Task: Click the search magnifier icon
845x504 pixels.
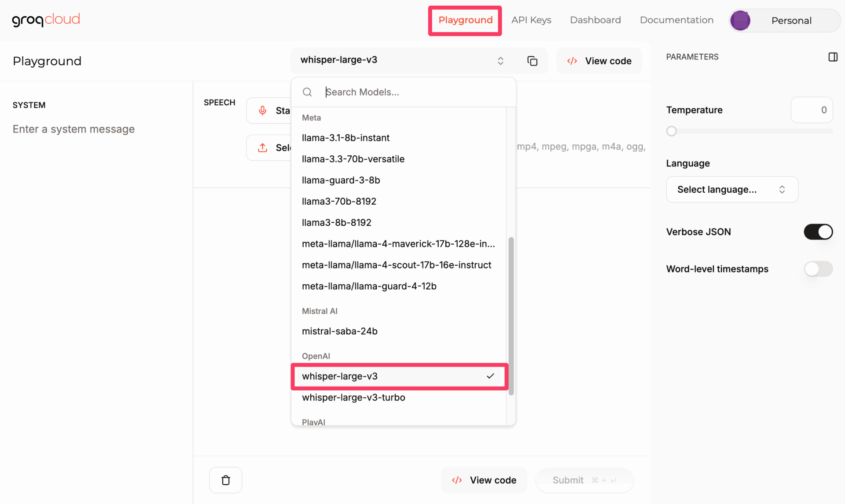Action: point(307,92)
